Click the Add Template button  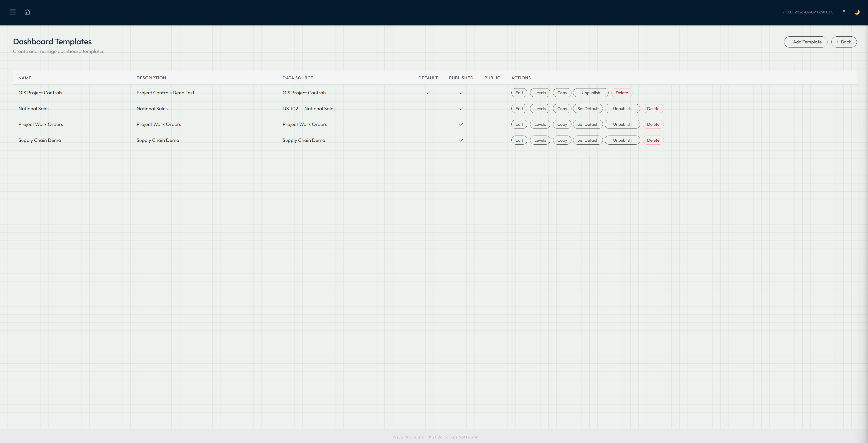click(x=805, y=42)
